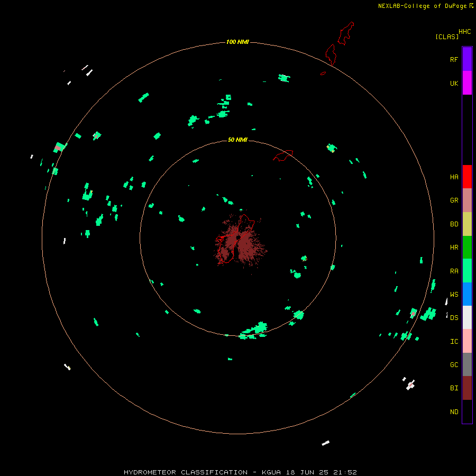This screenshot has height=476, width=476.
Task: Click the IC legend label
Action: point(454,342)
